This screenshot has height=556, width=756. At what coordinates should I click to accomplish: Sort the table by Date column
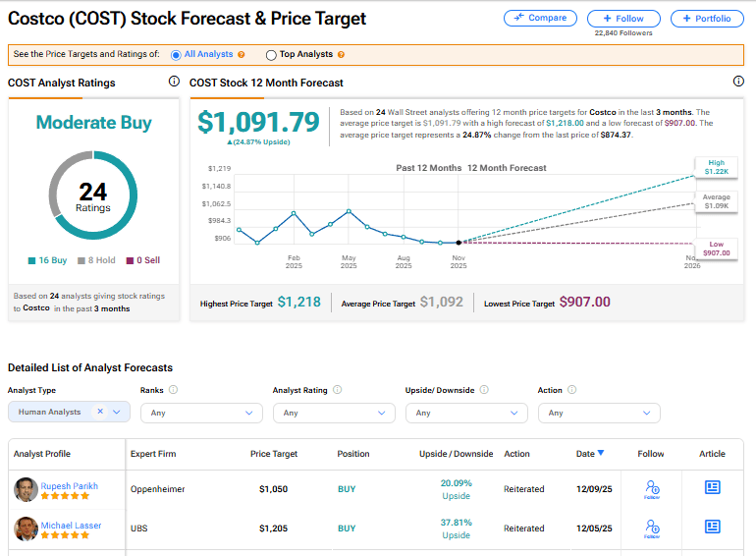pyautogui.click(x=590, y=454)
